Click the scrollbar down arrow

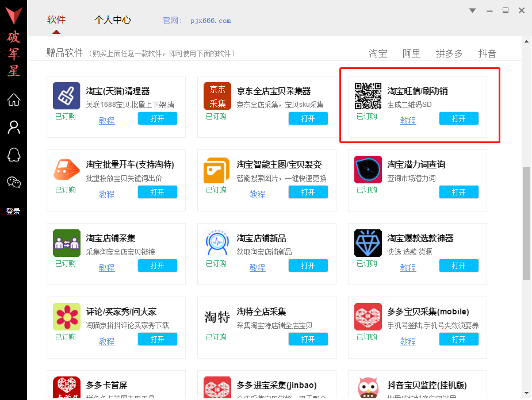pyautogui.click(x=526, y=393)
